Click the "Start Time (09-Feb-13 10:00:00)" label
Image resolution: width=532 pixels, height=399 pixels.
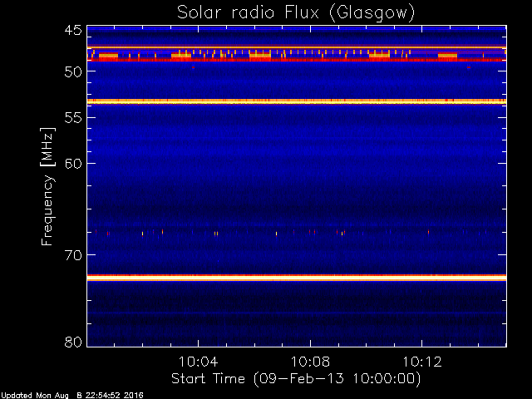(x=296, y=379)
